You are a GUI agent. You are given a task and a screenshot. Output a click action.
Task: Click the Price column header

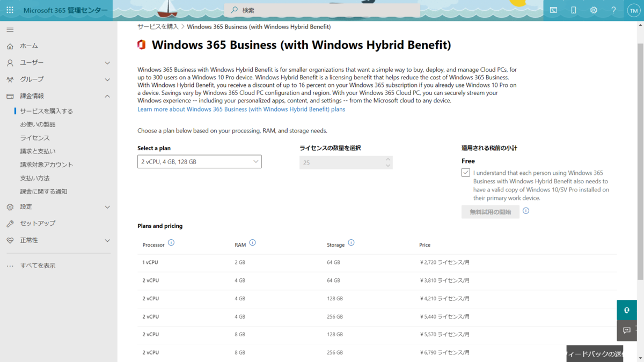[x=425, y=245]
